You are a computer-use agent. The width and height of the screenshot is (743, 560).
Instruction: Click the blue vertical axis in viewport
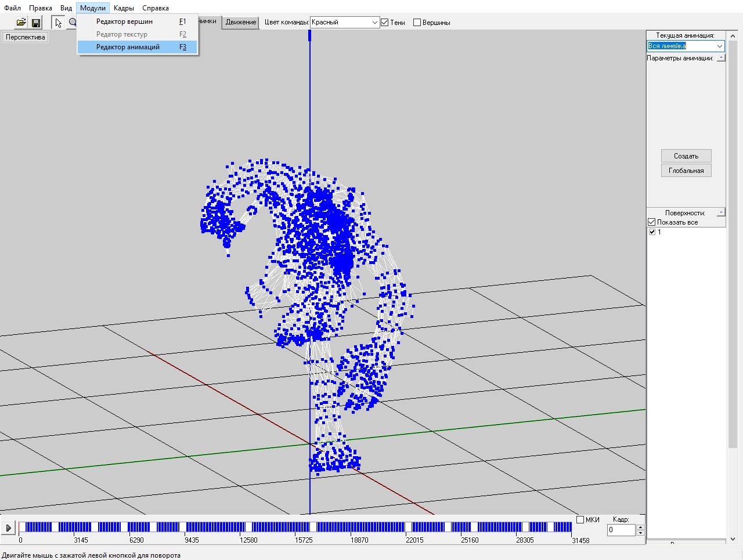[x=309, y=99]
